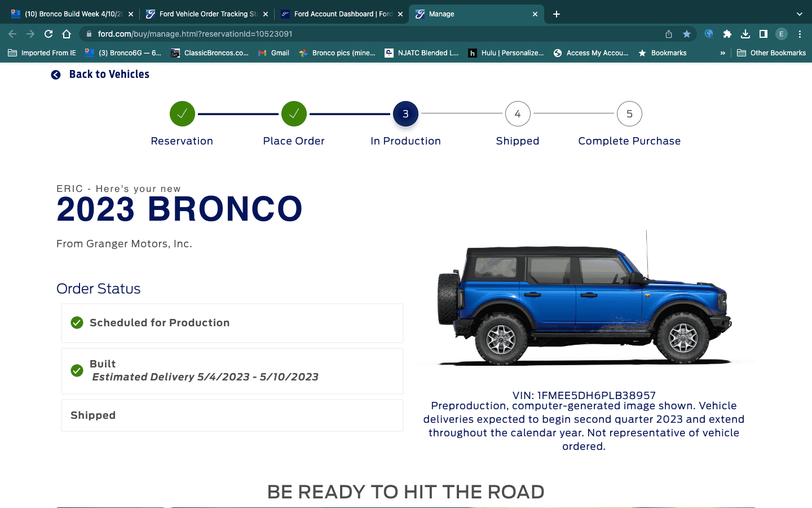View the site lock icon information

coord(89,34)
